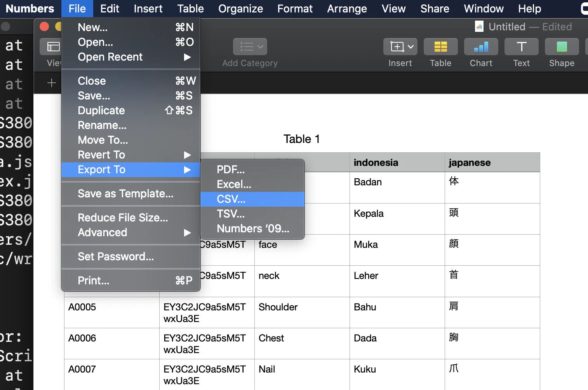
Task: Select the cell containing A0006
Action: click(112, 344)
